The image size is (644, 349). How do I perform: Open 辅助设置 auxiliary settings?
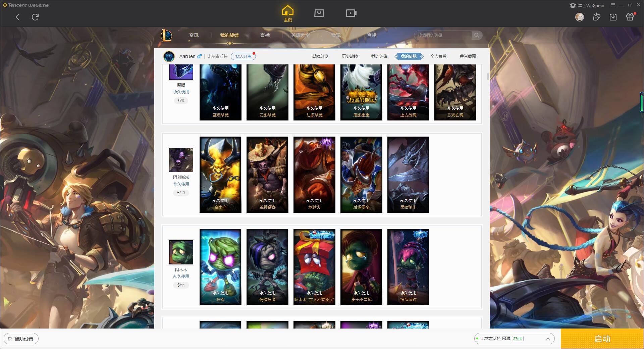click(21, 339)
